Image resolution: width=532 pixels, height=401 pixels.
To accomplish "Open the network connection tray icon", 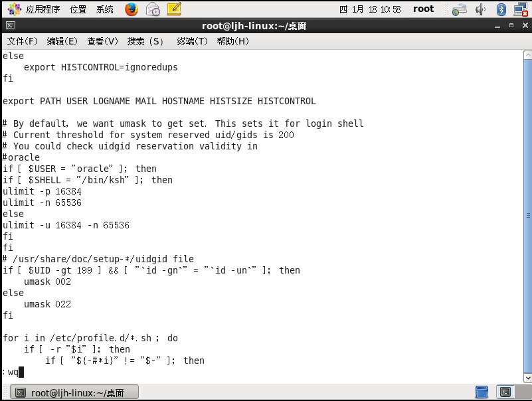I will 521,9.
